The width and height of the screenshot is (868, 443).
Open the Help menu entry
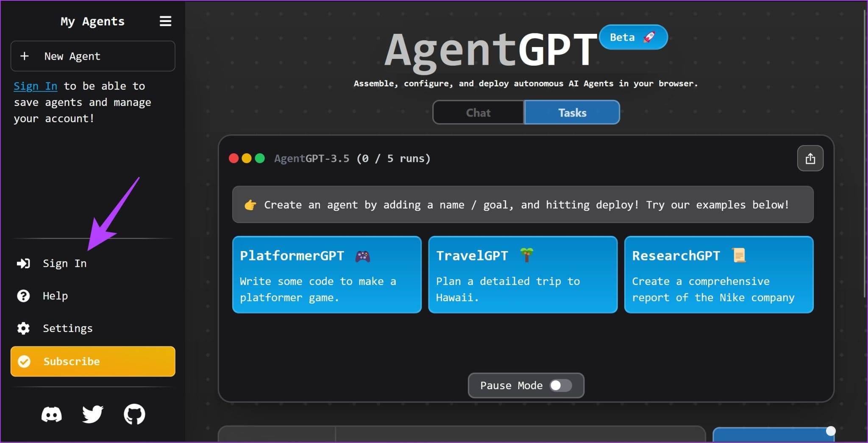(55, 296)
